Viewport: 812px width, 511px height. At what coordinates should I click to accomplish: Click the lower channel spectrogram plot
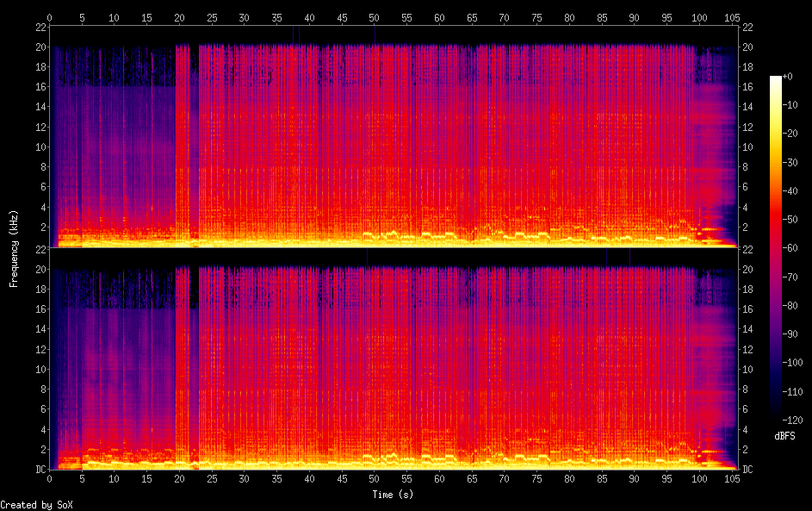pos(394,359)
